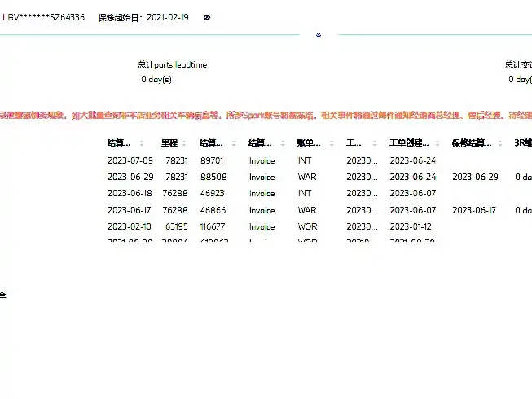Click settlement number 89701
Viewport: 532px width, 399px height.
pos(212,160)
